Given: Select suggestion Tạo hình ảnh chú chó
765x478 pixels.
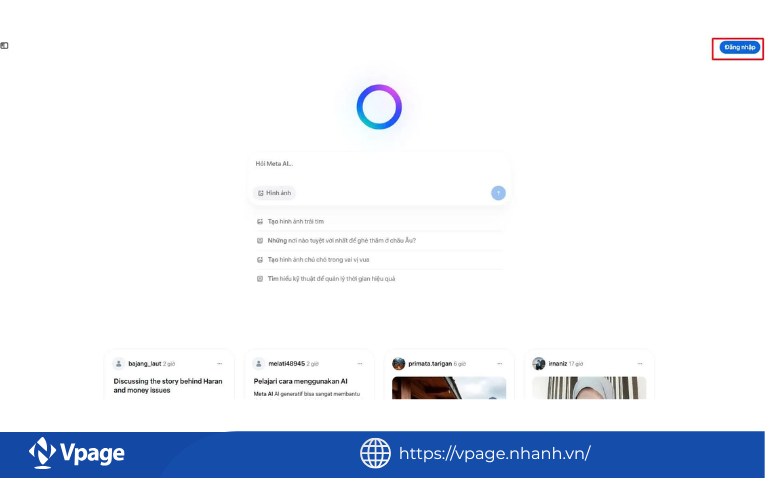Looking at the screenshot, I should (318, 260).
